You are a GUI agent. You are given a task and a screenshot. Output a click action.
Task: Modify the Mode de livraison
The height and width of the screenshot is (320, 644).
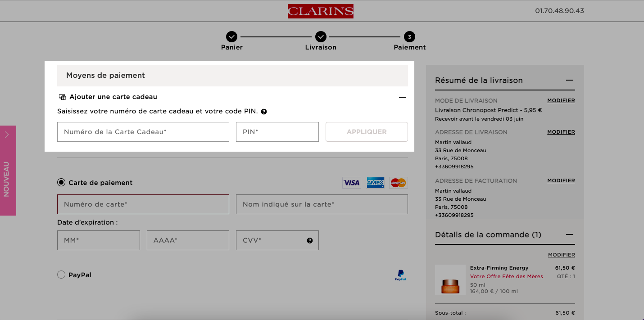click(561, 100)
